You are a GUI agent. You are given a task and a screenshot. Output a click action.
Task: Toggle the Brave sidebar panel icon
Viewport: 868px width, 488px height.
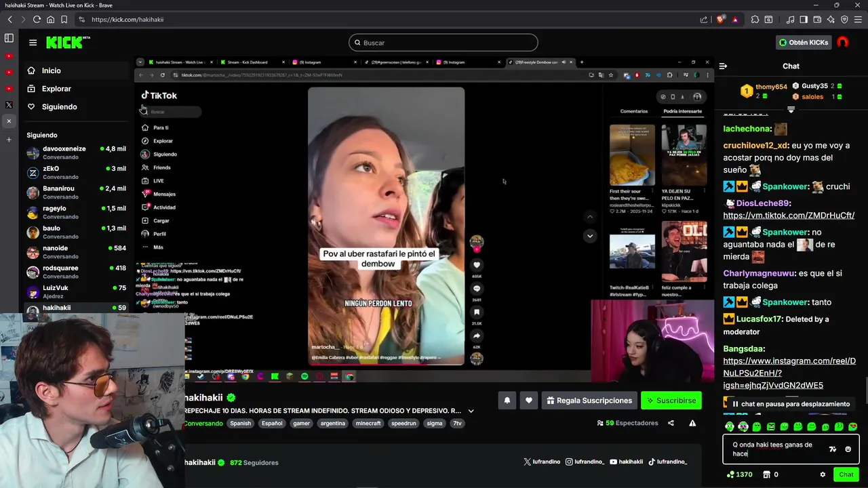tap(804, 20)
